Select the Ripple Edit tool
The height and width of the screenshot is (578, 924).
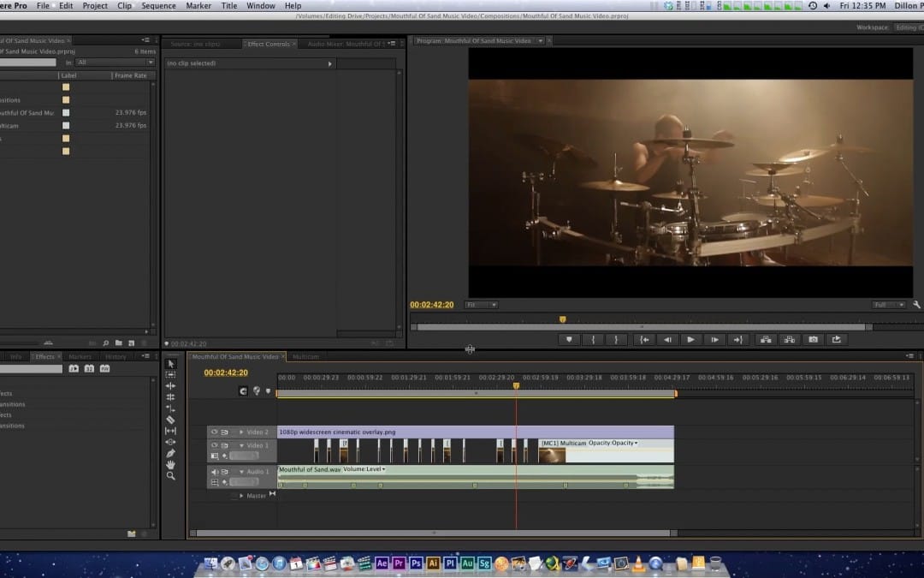171,385
